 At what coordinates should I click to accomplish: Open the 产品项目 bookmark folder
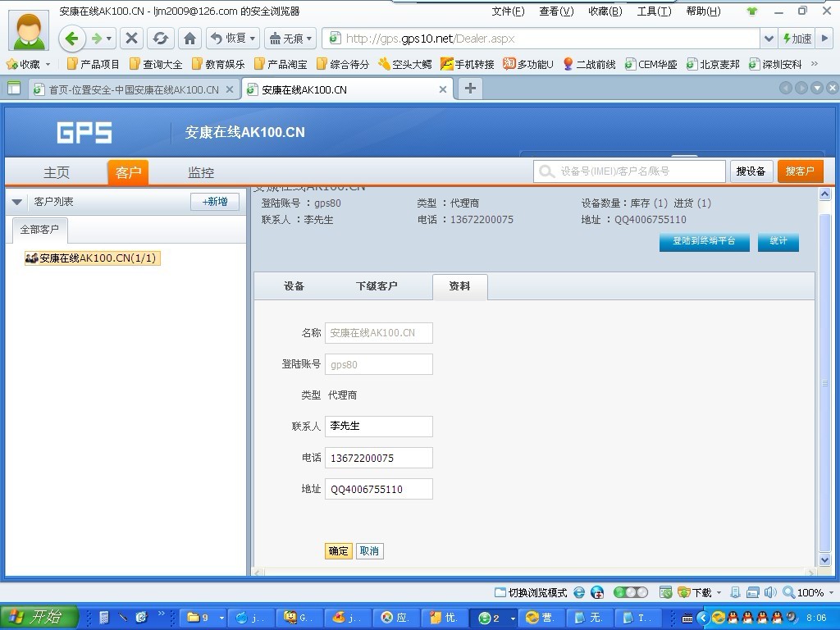tap(94, 64)
